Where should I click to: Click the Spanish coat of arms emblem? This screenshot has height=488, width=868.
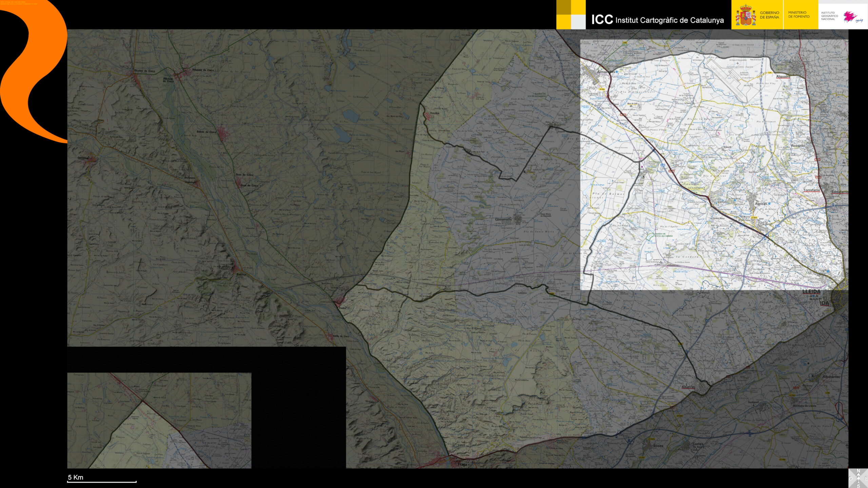(745, 15)
